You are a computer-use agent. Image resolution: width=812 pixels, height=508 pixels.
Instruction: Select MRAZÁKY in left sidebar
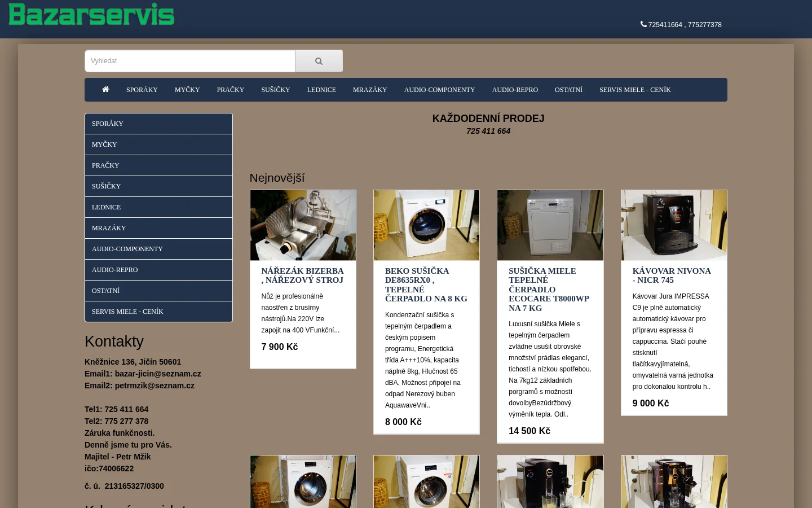(158, 228)
